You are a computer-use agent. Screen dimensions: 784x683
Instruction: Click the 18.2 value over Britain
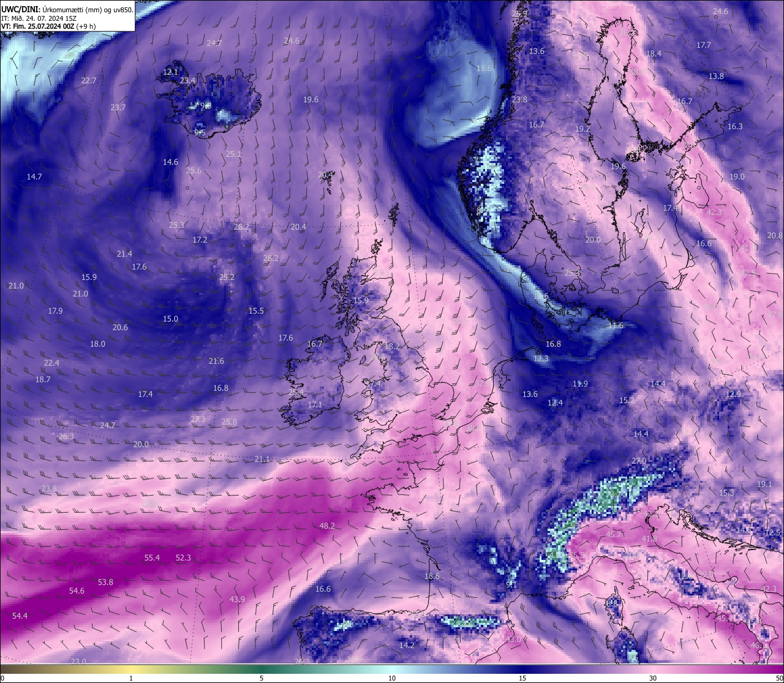click(392, 346)
